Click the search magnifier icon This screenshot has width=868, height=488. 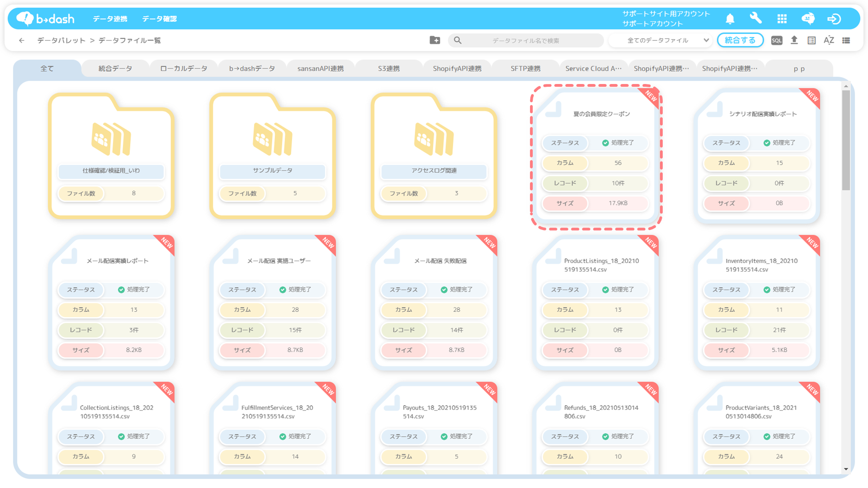(x=457, y=40)
